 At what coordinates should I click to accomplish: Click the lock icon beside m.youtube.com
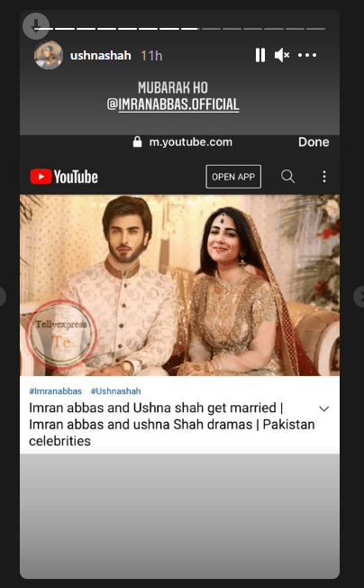[138, 142]
